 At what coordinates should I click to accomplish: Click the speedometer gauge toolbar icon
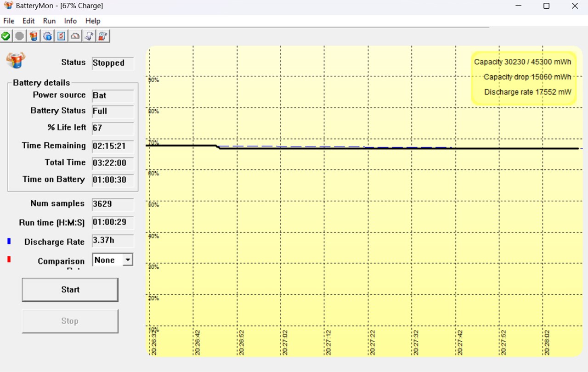[x=75, y=36]
